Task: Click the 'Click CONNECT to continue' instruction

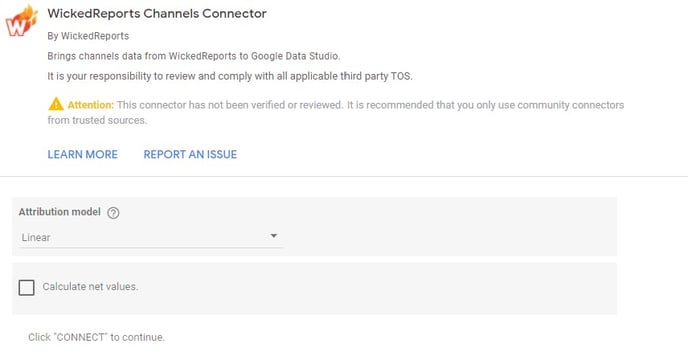Action: pyautogui.click(x=97, y=337)
